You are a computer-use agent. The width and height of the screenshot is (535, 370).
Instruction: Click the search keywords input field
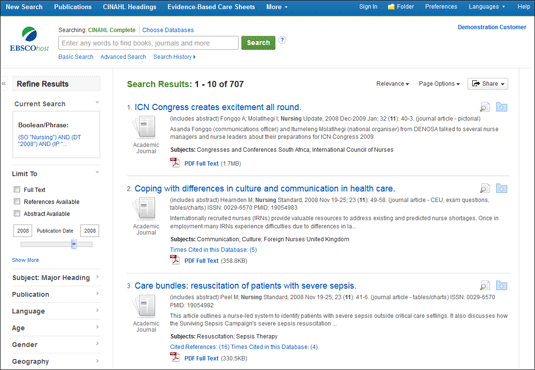(148, 43)
